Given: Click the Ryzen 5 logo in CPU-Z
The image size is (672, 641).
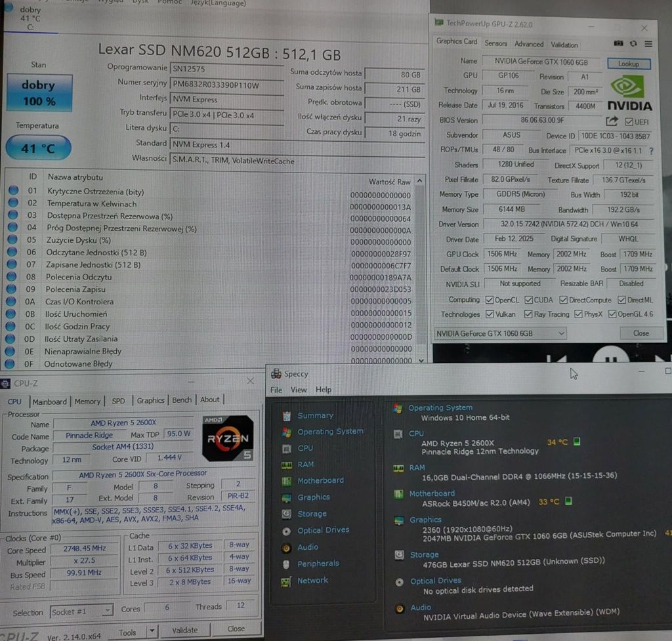Looking at the screenshot, I should coord(228,438).
